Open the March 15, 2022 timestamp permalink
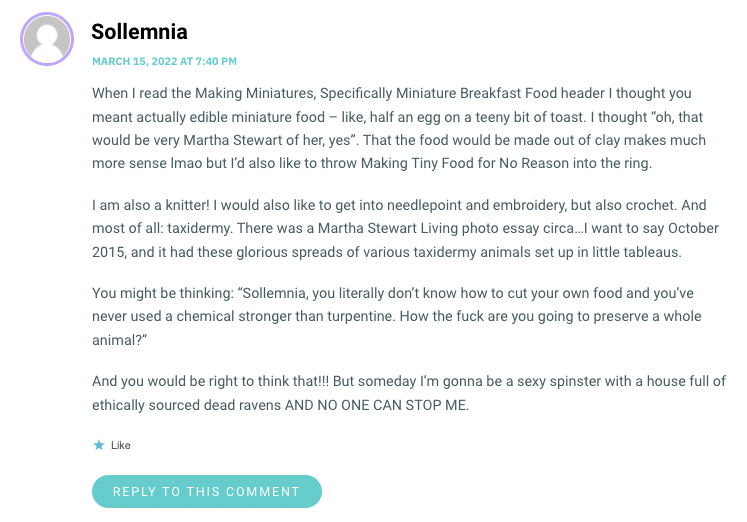Viewport: 747px width, 522px height. [x=164, y=61]
